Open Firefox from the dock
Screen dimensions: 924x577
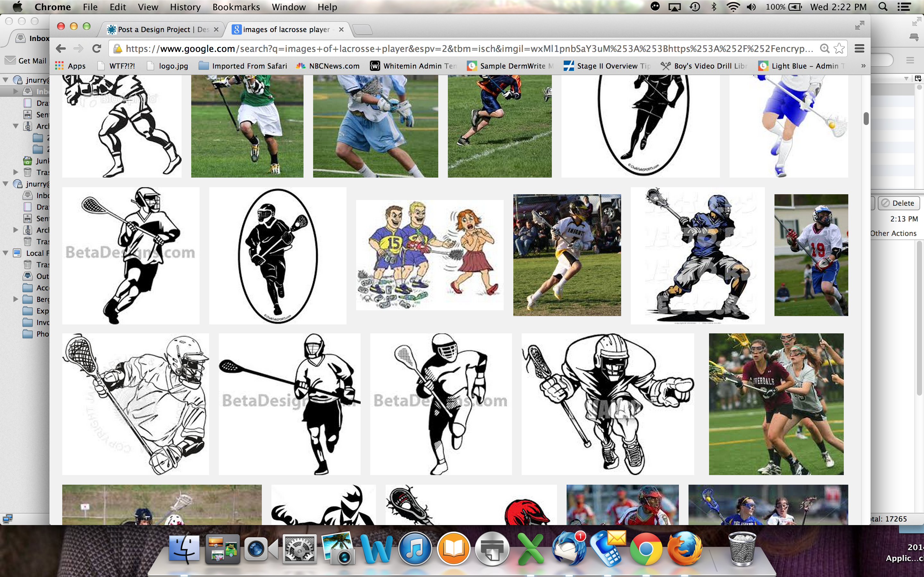click(684, 549)
